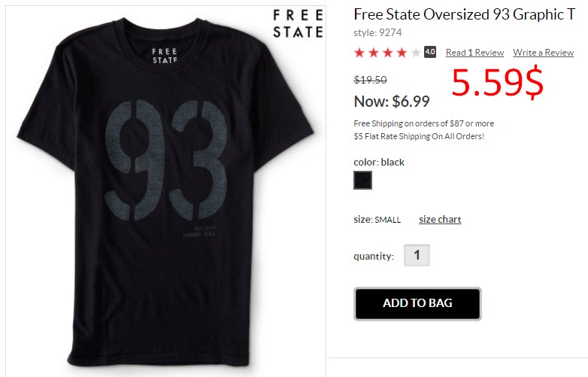The image size is (588, 377).
Task: Click the 4.0 rating badge
Action: (430, 52)
